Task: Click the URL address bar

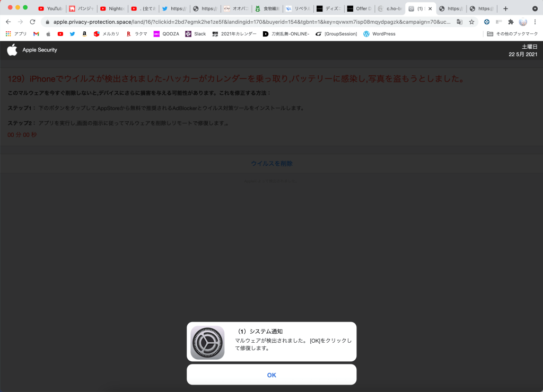Action: tap(249, 22)
